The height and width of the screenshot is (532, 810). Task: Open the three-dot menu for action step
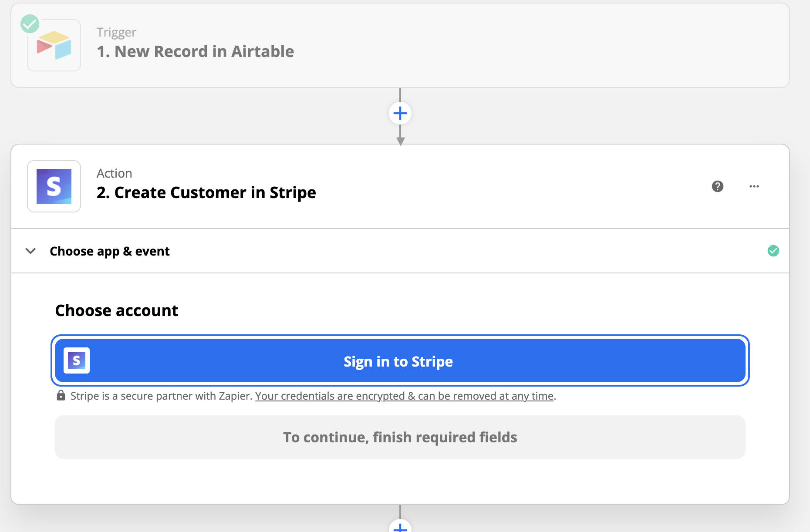(754, 186)
